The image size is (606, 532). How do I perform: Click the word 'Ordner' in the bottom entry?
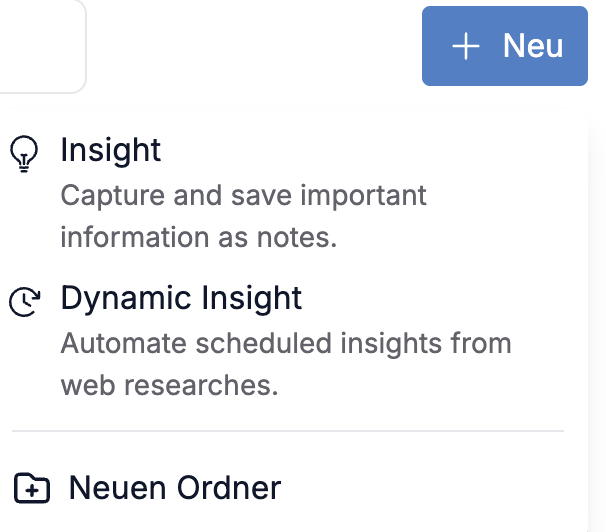(x=229, y=488)
